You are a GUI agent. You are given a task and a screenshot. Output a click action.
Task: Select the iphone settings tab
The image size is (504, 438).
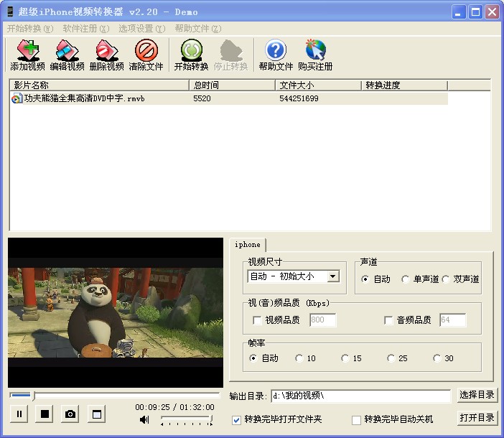(248, 245)
